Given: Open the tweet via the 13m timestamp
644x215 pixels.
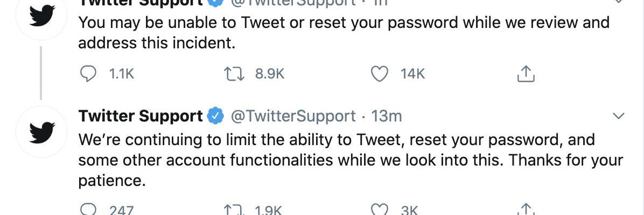Looking at the screenshot, I should pos(387,116).
